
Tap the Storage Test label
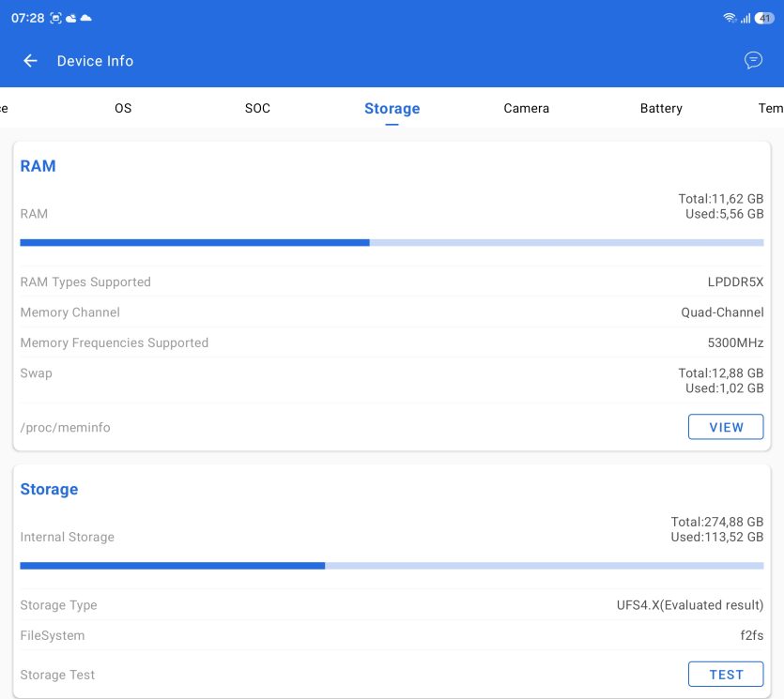[x=57, y=675]
